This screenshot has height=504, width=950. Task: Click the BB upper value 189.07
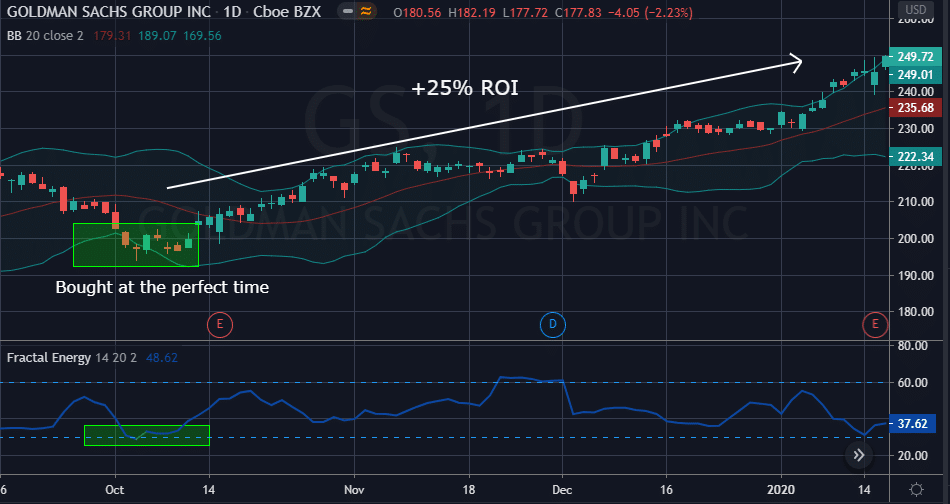coord(158,36)
